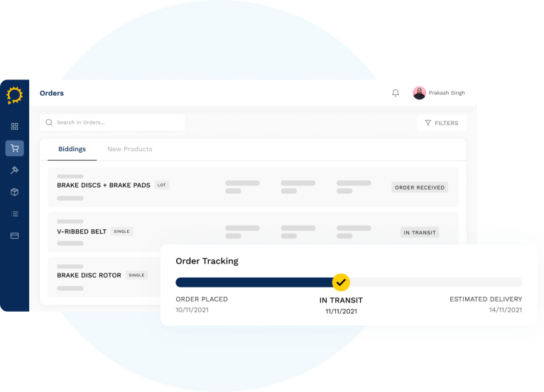Open the FILTERS button
This screenshot has width=544, height=392.
tap(441, 123)
